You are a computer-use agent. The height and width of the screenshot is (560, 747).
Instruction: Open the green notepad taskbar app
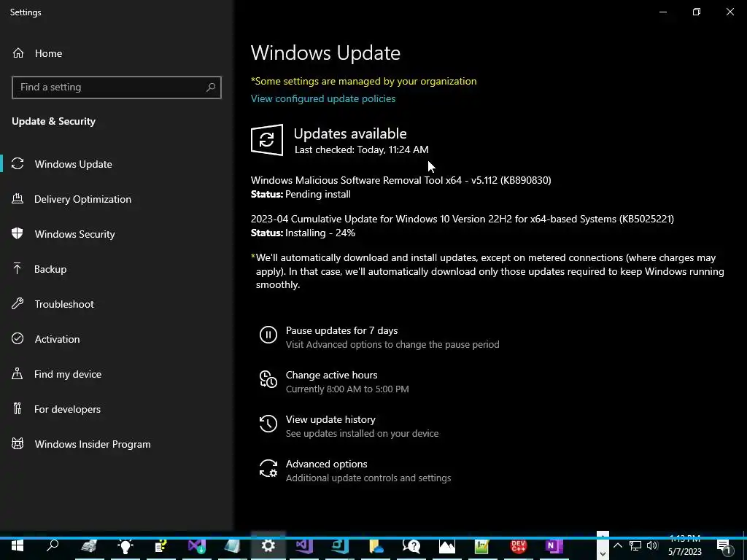482,546
